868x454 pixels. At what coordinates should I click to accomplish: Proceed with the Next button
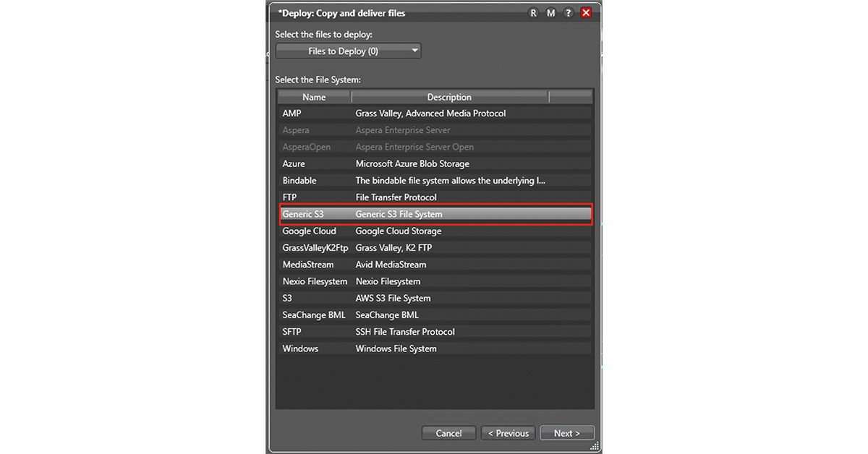[x=567, y=433]
